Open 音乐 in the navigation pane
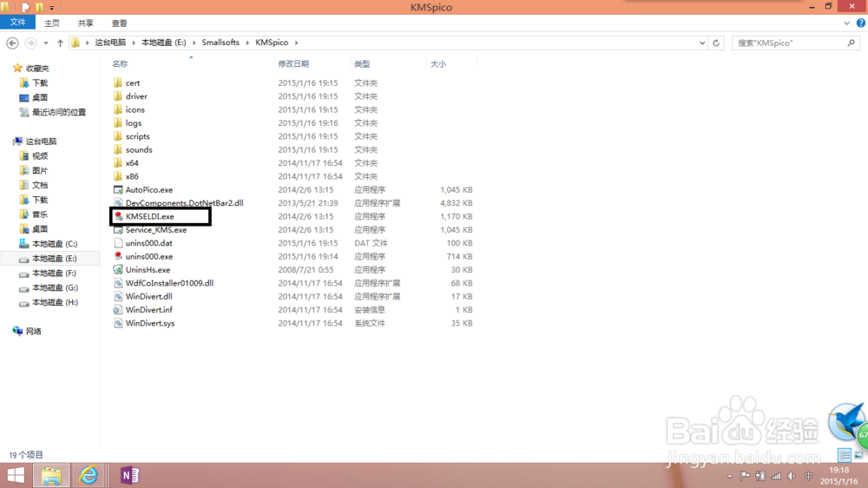 (x=40, y=214)
